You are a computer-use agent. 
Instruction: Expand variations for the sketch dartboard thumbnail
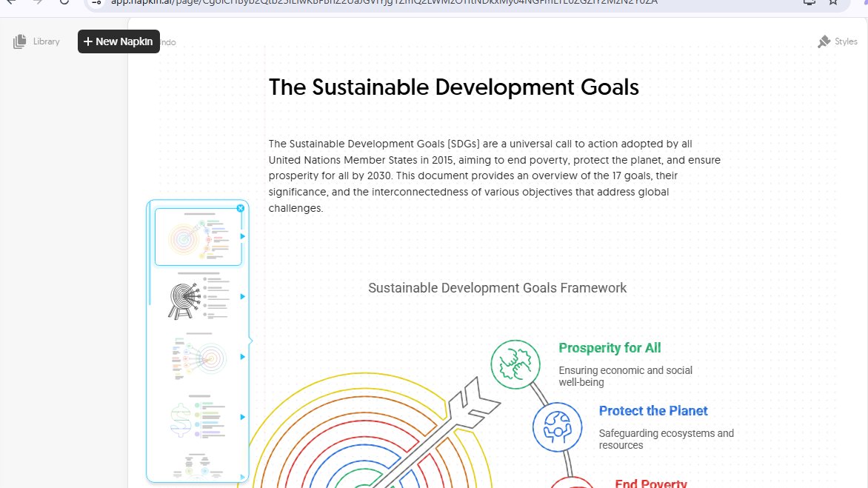point(242,296)
